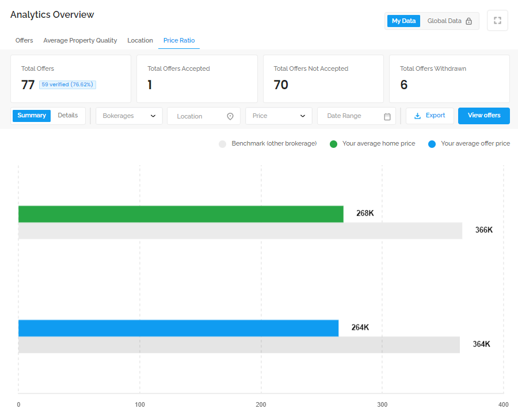This screenshot has width=518, height=420.
Task: Select the Summary view toggle
Action: click(32, 116)
